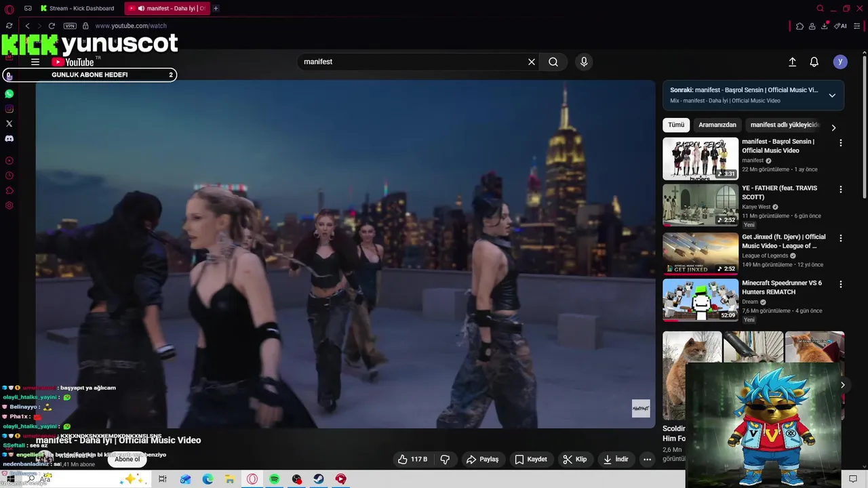Open options menu for Başrol Sensin video
Viewport: 868px width, 488px height.
[x=841, y=143]
